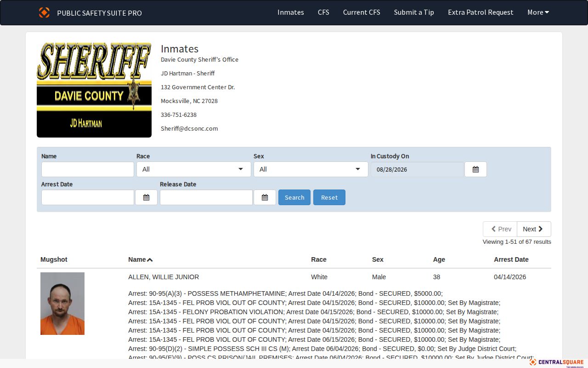Sort by the Sex column header

[378, 259]
